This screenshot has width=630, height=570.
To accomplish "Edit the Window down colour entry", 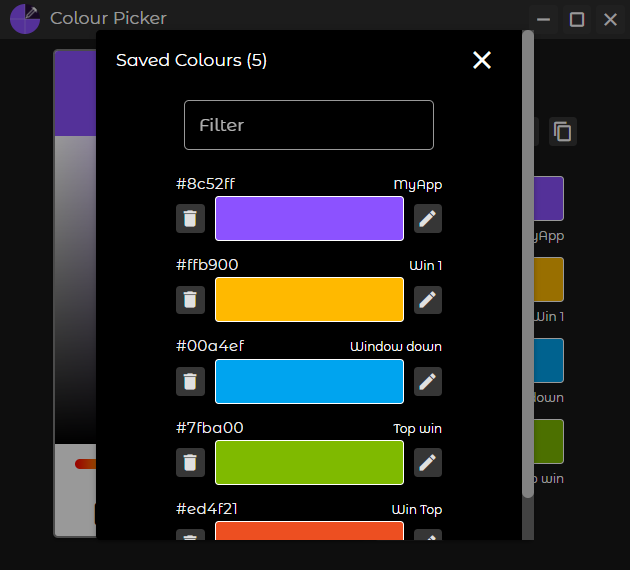I will tap(428, 381).
